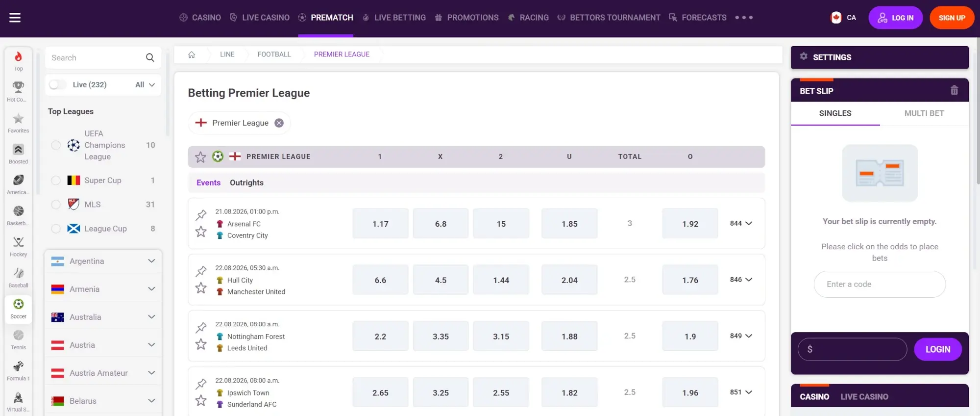Image resolution: width=980 pixels, height=416 pixels.
Task: Open Promotions in top navigation
Action: pos(466,18)
